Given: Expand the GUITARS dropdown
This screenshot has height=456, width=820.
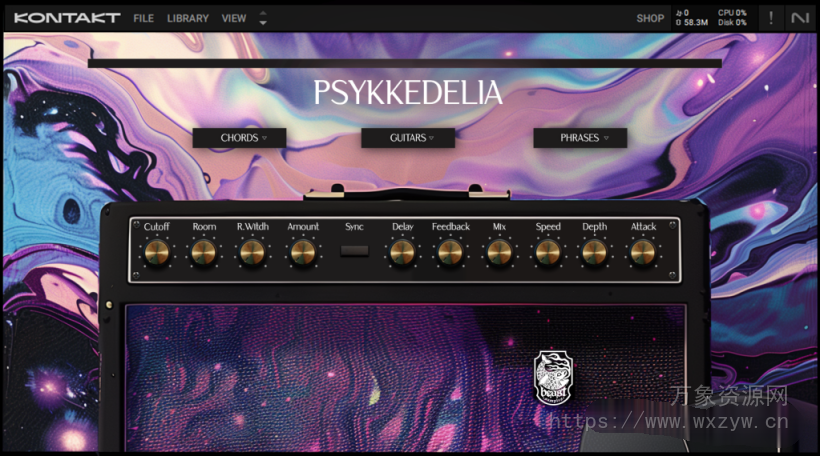Looking at the screenshot, I should tap(408, 138).
